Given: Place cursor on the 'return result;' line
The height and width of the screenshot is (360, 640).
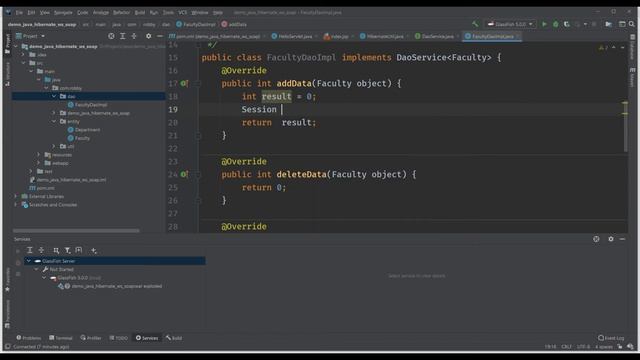Looking at the screenshot, I should pos(279,122).
